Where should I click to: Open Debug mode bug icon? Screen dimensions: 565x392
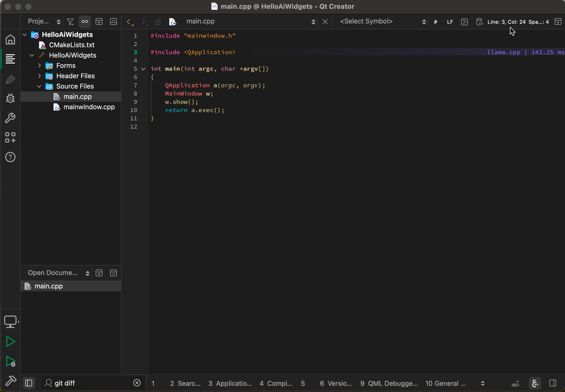[x=10, y=98]
